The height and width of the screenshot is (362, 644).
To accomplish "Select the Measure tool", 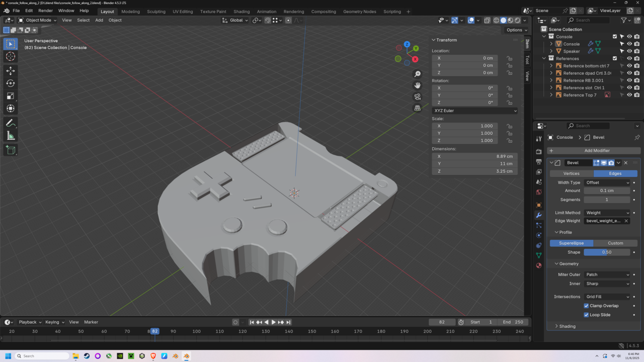I will click(11, 136).
